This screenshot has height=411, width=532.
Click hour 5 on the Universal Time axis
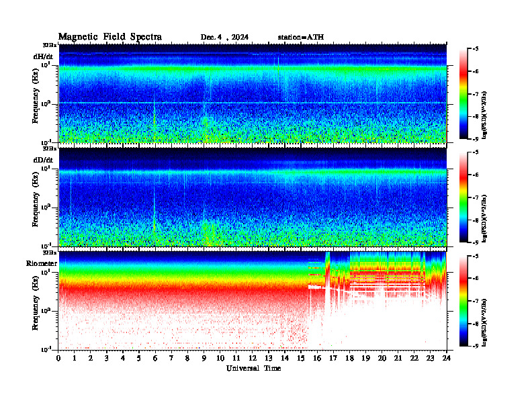(139, 359)
